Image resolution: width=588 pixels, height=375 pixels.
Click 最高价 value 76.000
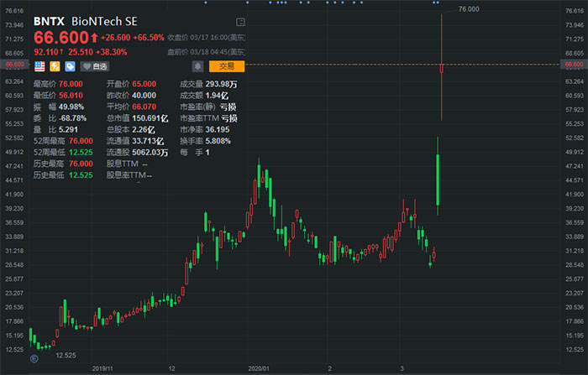coord(71,84)
